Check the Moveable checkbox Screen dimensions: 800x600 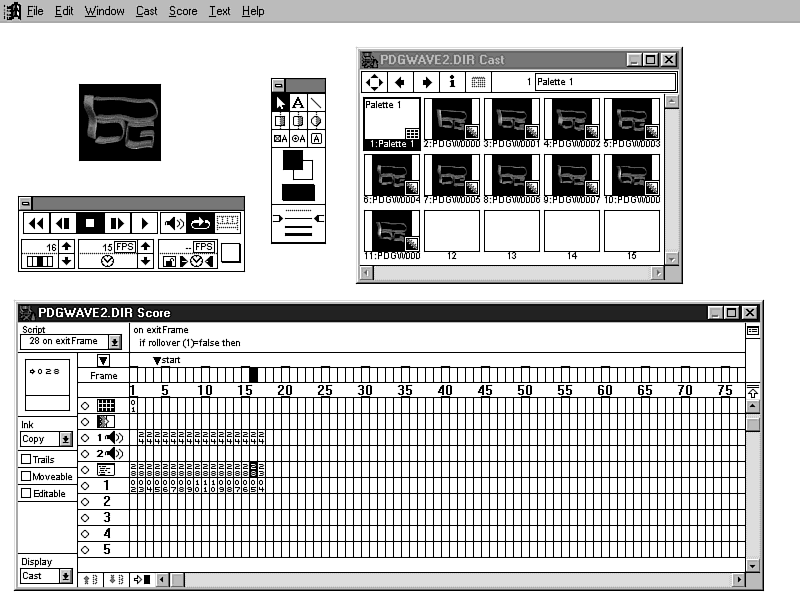point(26,477)
